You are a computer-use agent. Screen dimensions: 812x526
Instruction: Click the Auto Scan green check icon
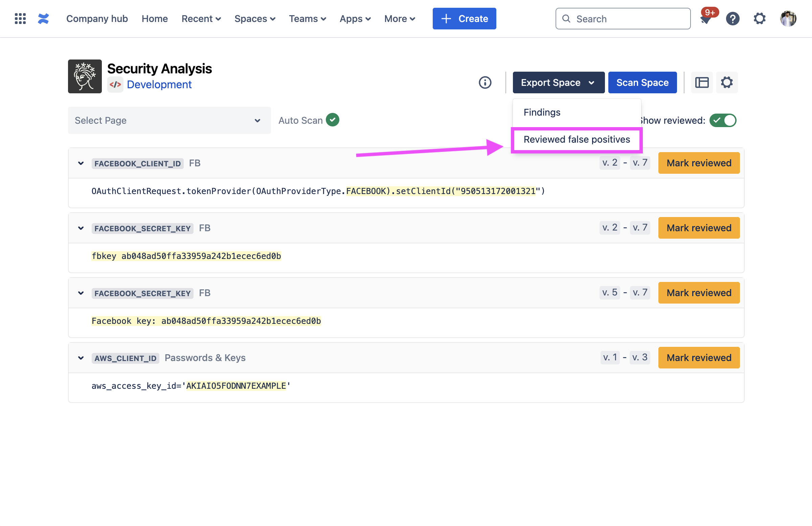pyautogui.click(x=333, y=120)
